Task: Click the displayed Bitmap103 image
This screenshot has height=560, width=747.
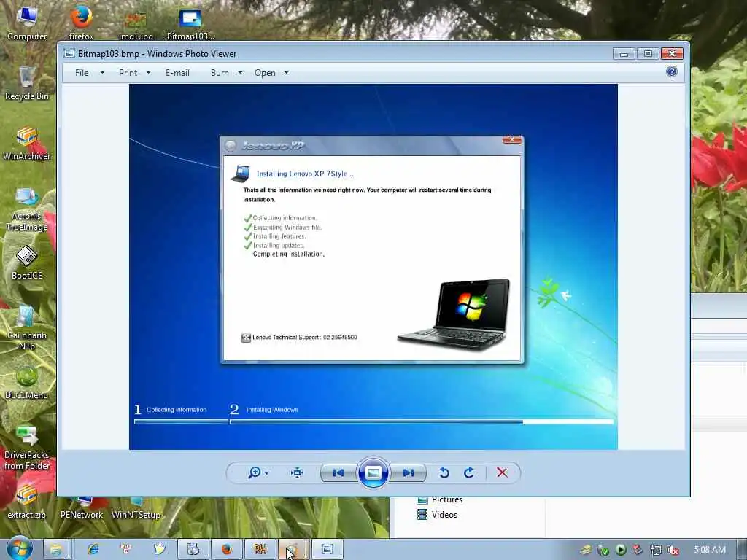Action: pos(373,267)
